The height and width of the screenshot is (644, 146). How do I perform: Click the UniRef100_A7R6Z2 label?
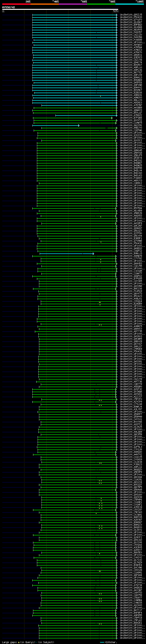pyautogui.click(x=131, y=115)
